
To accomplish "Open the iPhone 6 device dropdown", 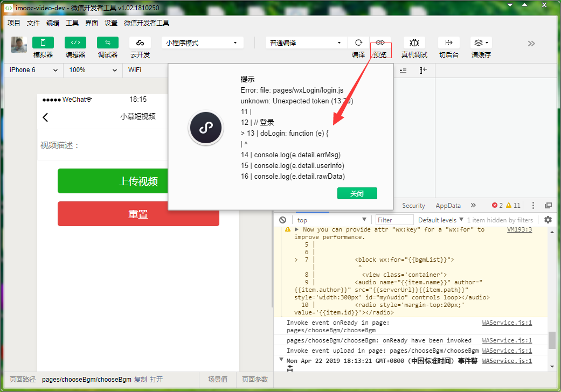I will coord(33,70).
